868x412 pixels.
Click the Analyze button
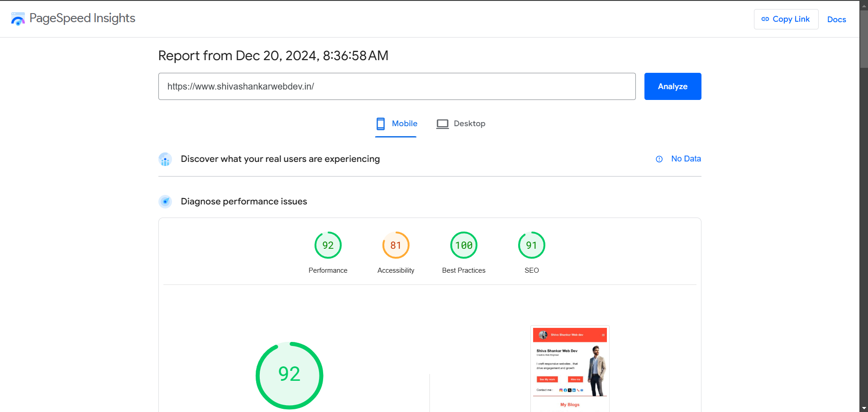[x=672, y=86]
